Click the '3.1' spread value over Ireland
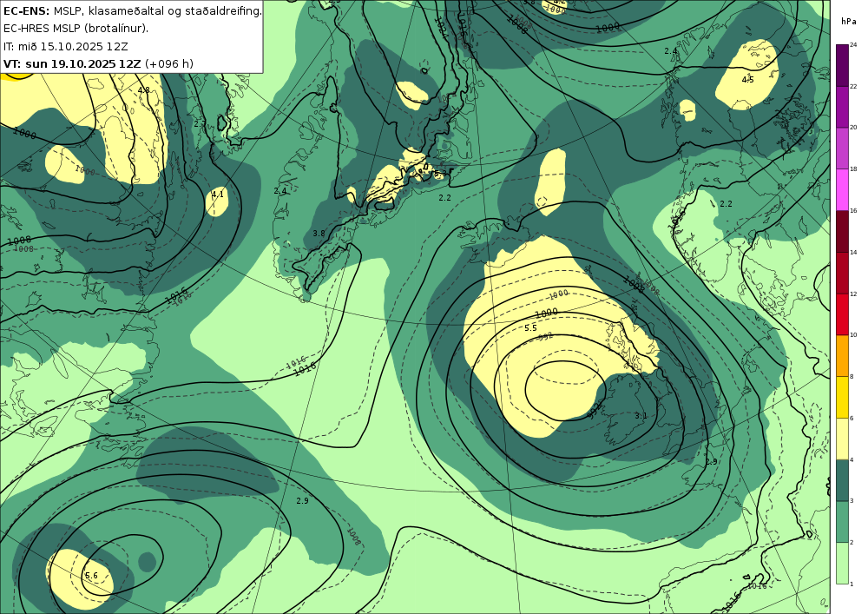868x614 pixels. tap(641, 415)
